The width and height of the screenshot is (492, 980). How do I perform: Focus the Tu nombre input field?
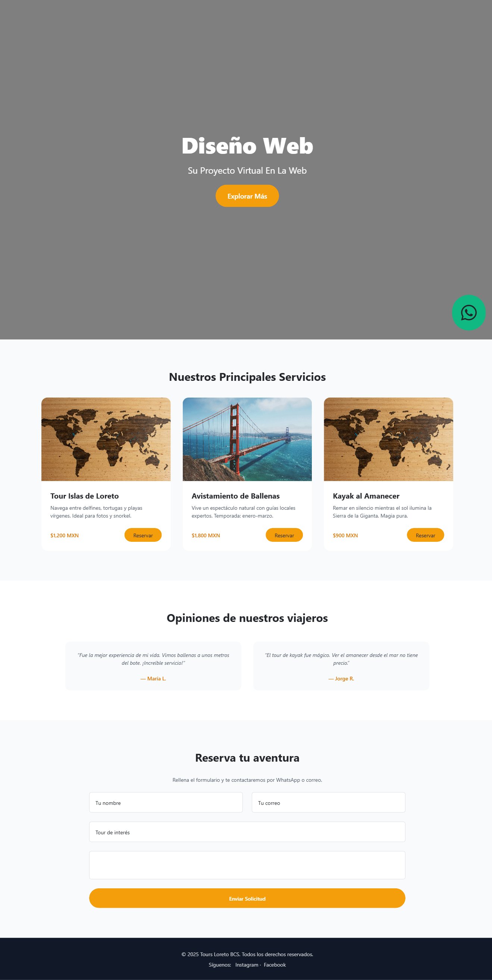tap(166, 802)
